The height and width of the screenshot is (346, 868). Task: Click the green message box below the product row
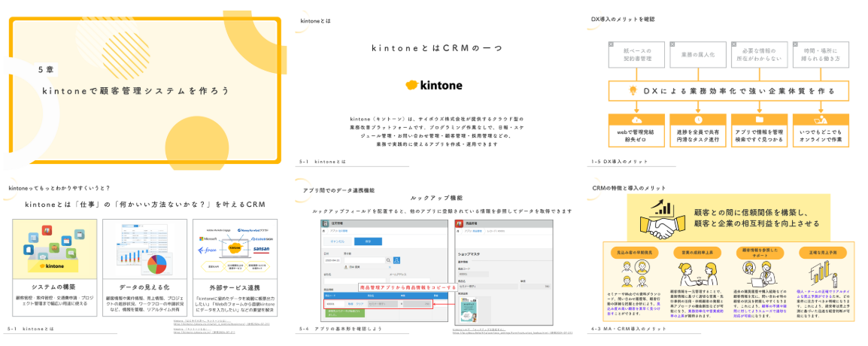(344, 314)
